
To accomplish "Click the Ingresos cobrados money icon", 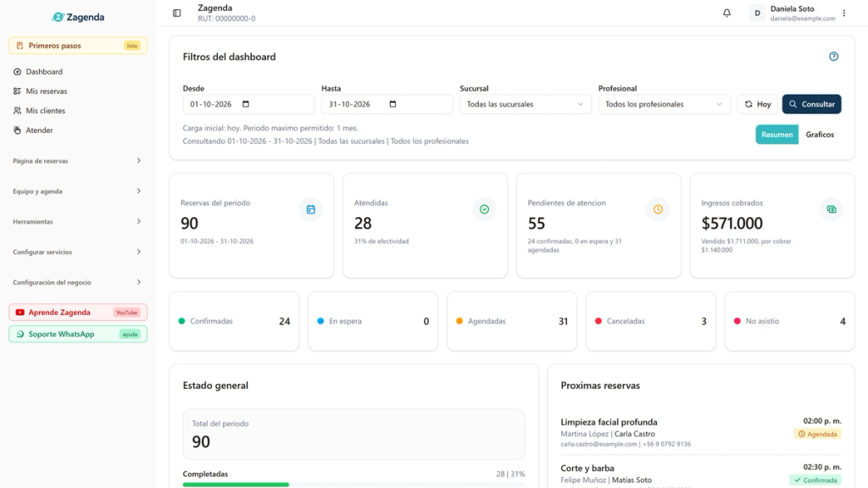I will click(832, 209).
